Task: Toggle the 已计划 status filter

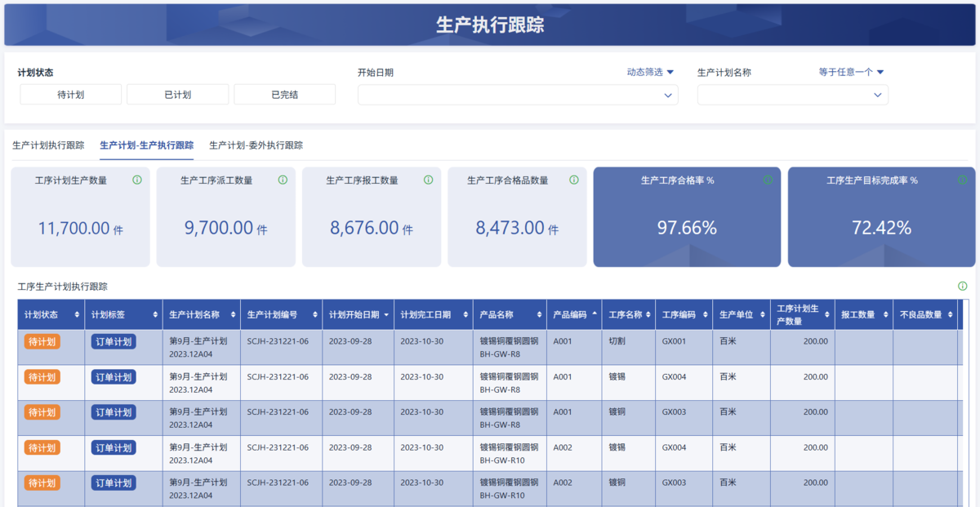Action: [x=177, y=95]
